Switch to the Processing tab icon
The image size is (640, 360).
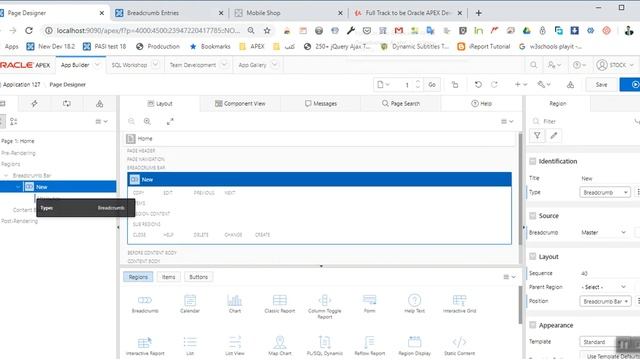(67, 104)
